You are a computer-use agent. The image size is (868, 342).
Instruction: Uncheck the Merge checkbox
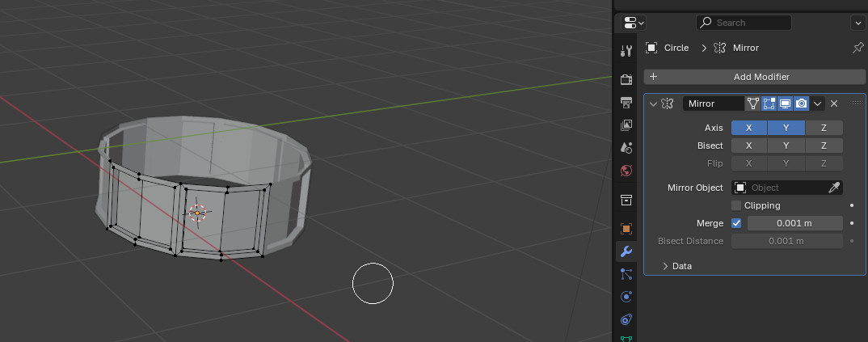[x=736, y=223]
